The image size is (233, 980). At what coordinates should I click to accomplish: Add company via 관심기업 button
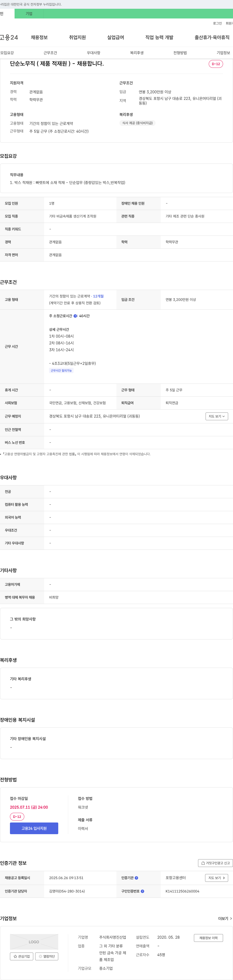[22, 956]
